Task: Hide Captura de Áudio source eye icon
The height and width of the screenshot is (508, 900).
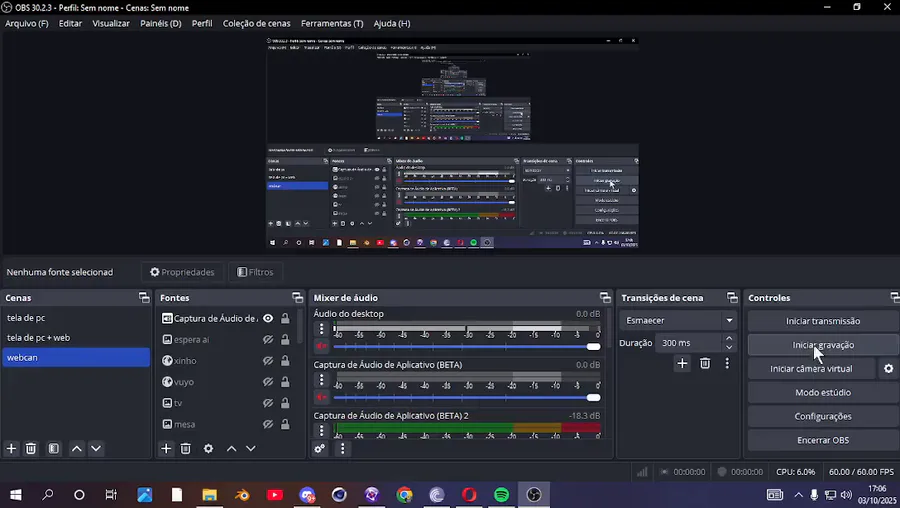Action: [x=268, y=318]
